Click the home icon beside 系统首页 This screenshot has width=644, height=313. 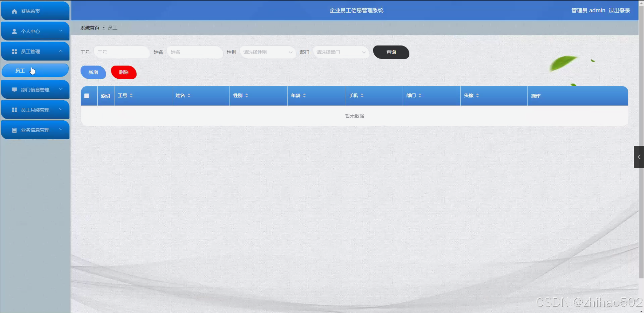pos(14,11)
